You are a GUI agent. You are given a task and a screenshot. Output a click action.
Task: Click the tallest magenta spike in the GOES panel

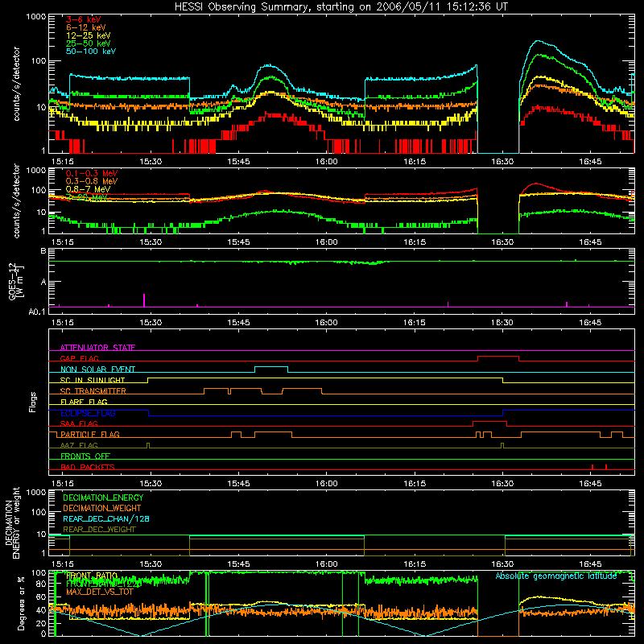coord(144,300)
